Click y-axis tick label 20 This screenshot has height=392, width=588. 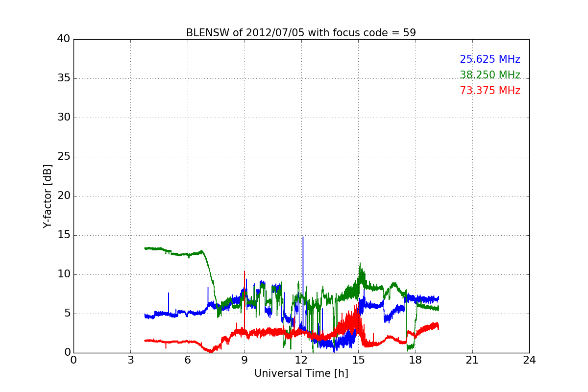[64, 196]
